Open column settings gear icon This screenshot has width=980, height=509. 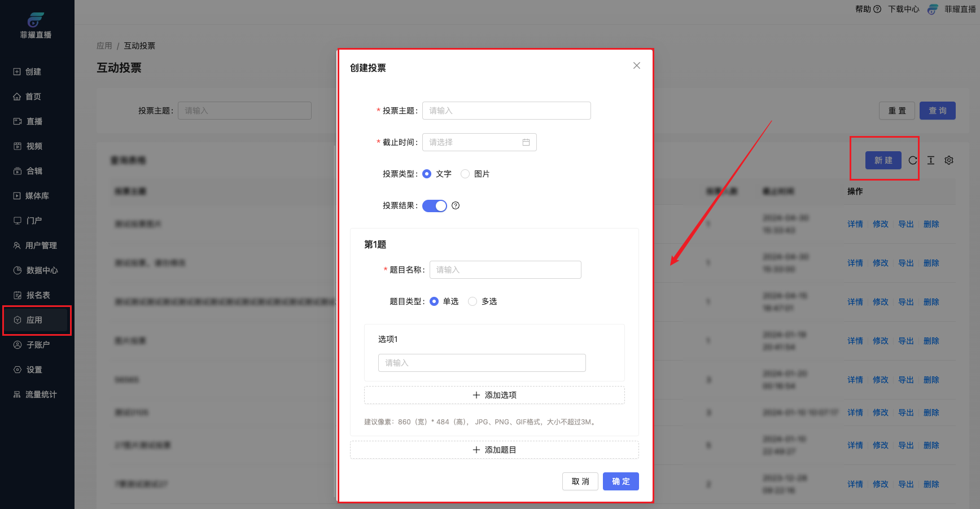point(949,160)
